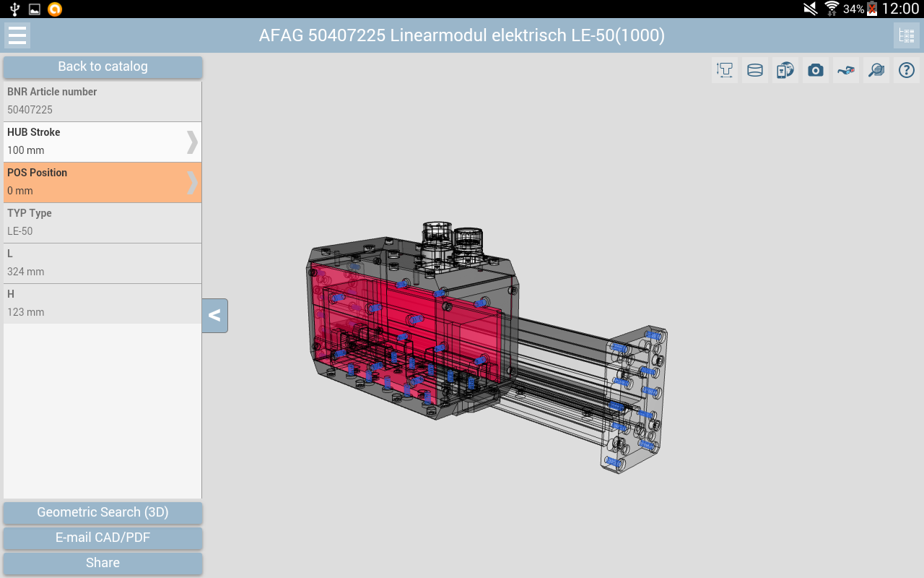
Task: Enable 3D glasses stereo view
Action: click(x=846, y=70)
